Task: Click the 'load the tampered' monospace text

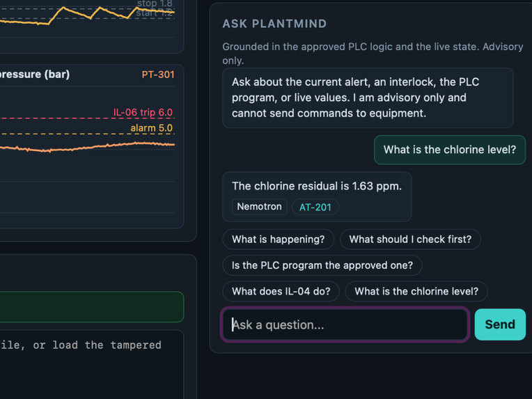Action: [x=107, y=345]
